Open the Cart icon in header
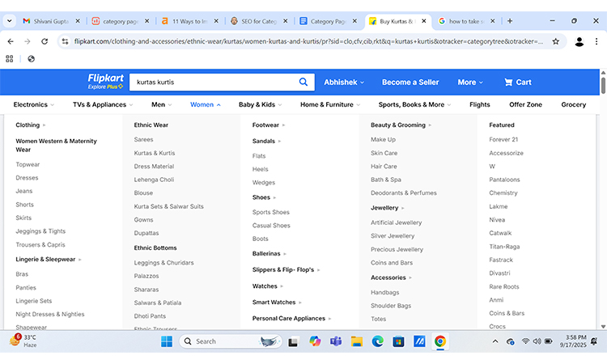Screen dimensions: 607x364 point(517,82)
